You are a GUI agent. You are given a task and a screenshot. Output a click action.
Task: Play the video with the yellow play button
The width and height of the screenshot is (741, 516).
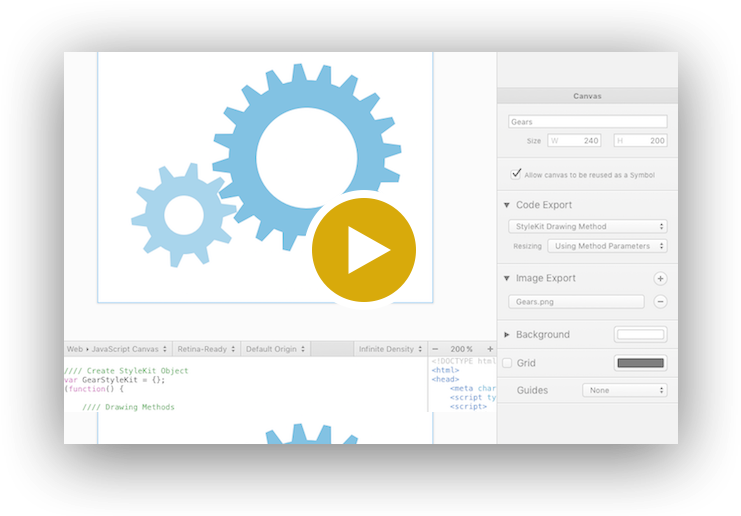[363, 250]
